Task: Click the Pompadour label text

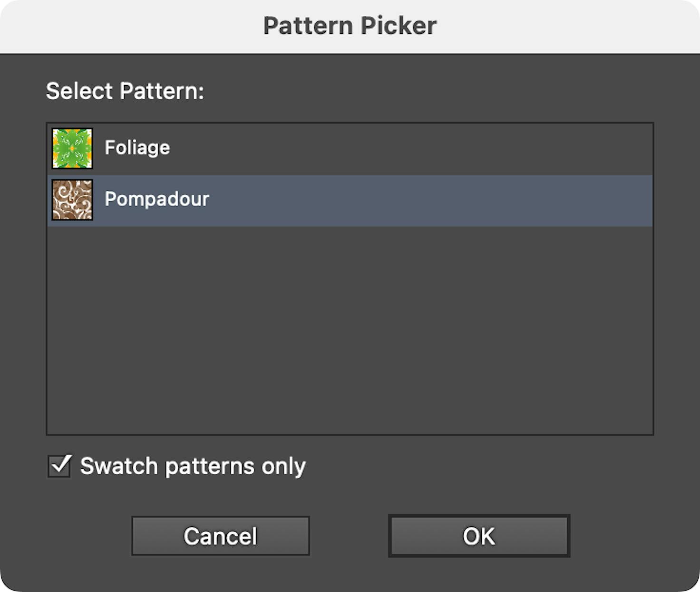Action: (157, 199)
